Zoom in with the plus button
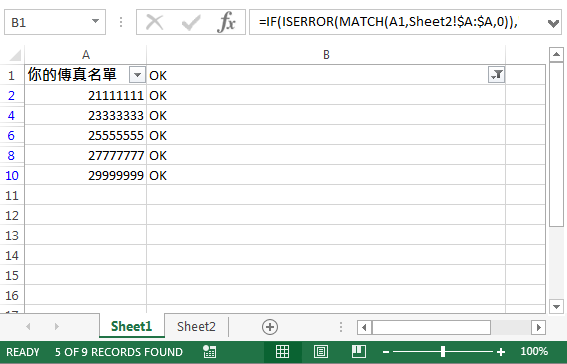The image size is (567, 364). (x=501, y=352)
